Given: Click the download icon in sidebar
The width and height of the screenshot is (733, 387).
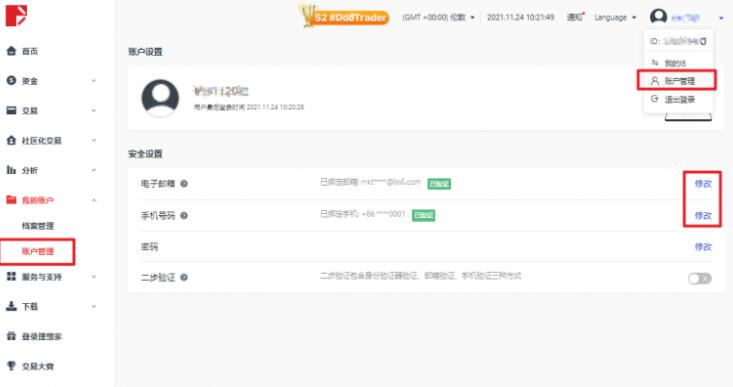Looking at the screenshot, I should pyautogui.click(x=11, y=306).
